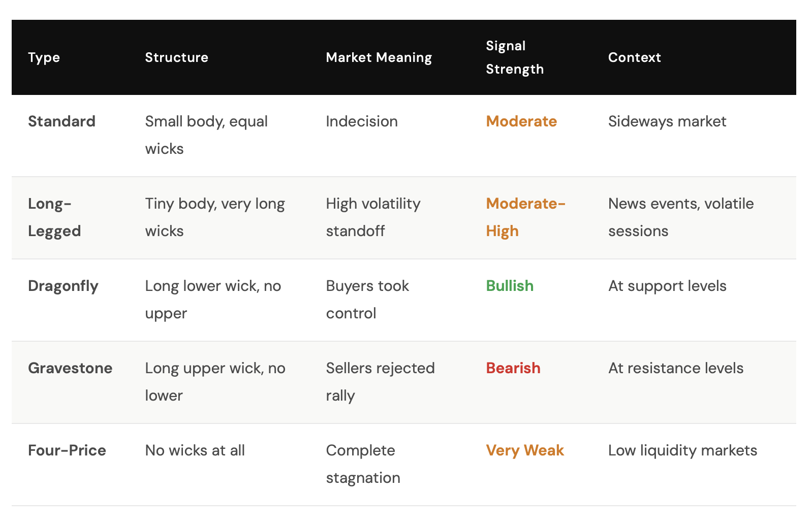Click the Sideways market cell
The height and width of the screenshot is (524, 812).
coord(667,121)
